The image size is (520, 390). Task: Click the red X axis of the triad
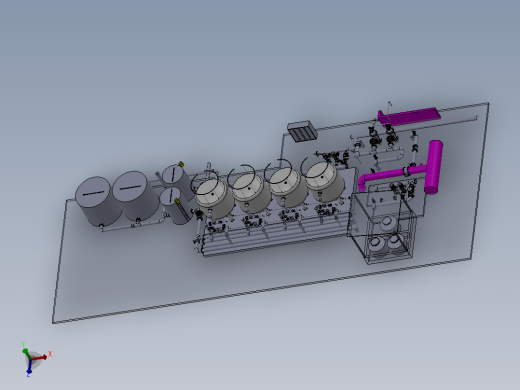pyautogui.click(x=39, y=358)
